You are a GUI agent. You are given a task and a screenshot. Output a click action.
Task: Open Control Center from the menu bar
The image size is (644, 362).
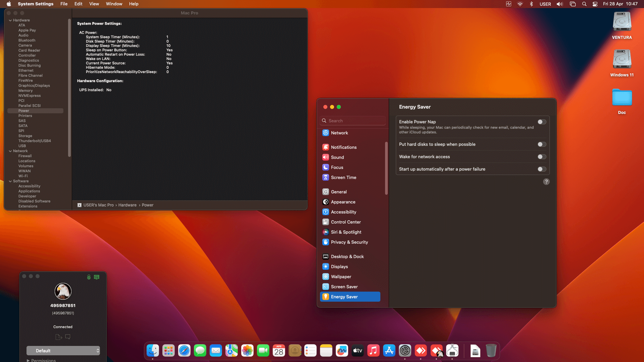coord(595,4)
